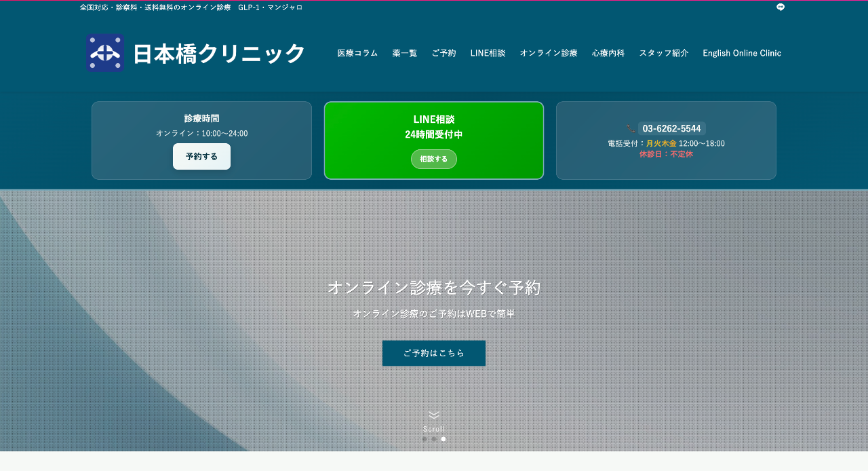The width and height of the screenshot is (868, 471).
Task: Click the green 相談する button
Action: point(433,159)
